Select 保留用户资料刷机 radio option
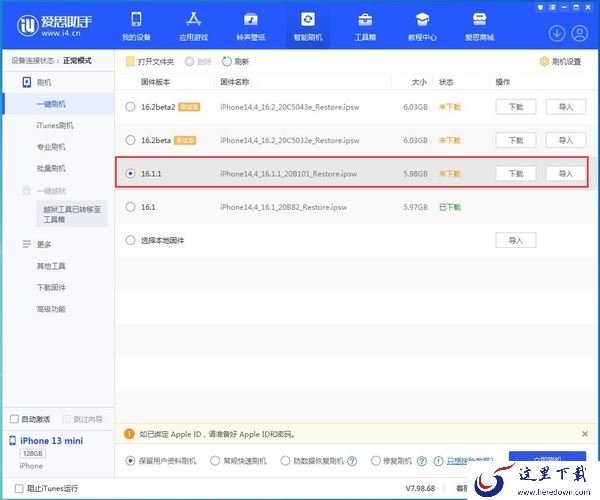 point(130,461)
